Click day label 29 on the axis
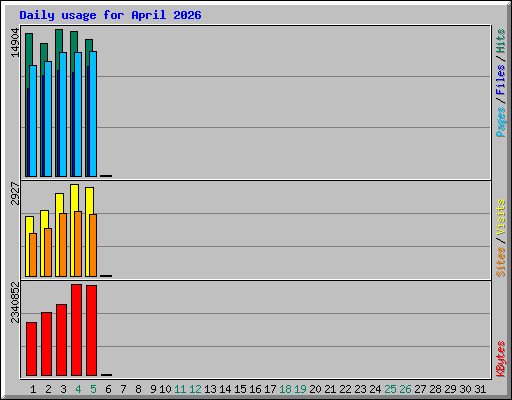The image size is (512, 400). coord(450,389)
